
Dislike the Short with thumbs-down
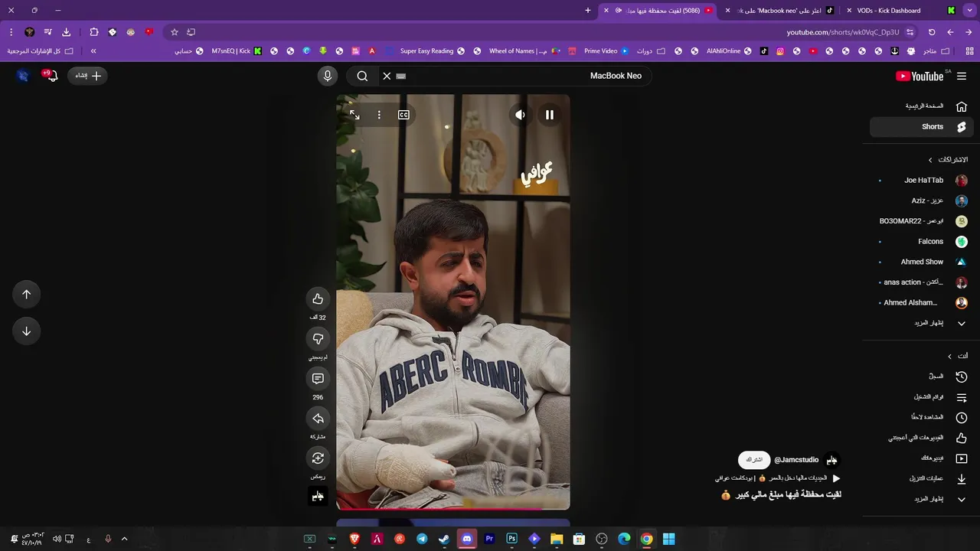(x=318, y=338)
